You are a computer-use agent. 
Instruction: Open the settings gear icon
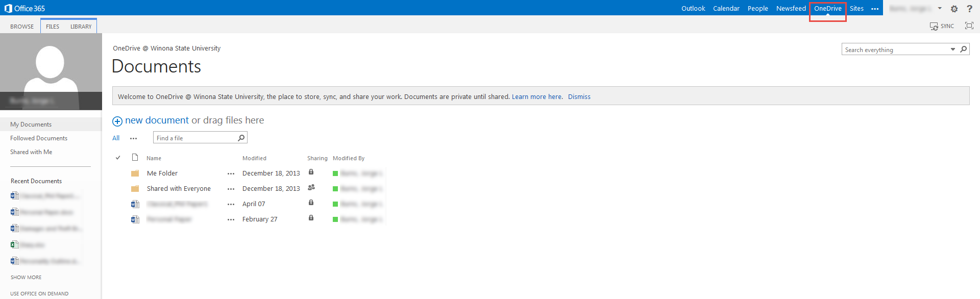click(954, 9)
